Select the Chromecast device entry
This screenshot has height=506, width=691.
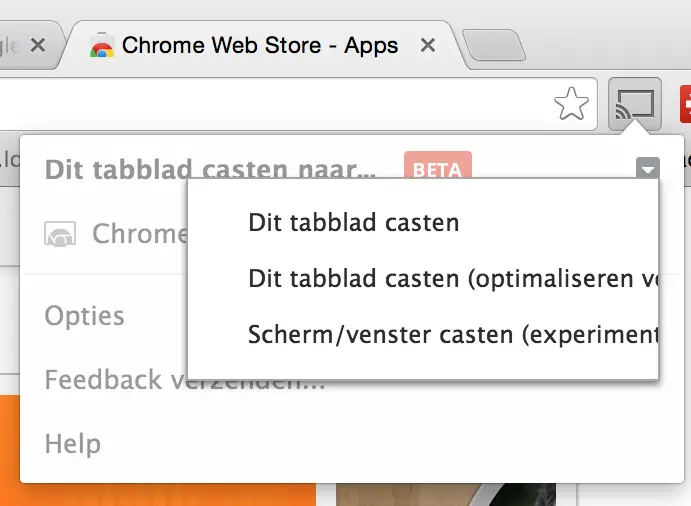(x=115, y=234)
